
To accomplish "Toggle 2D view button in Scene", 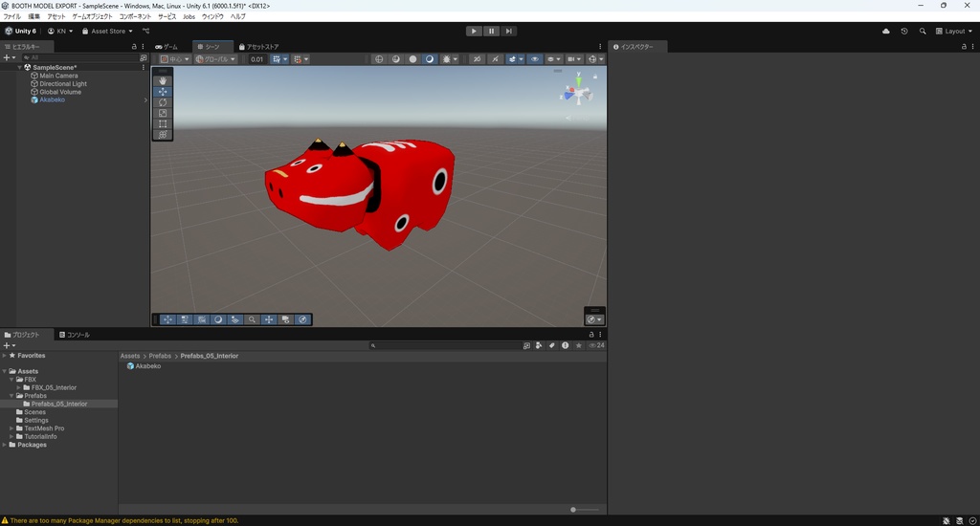I will tap(477, 58).
